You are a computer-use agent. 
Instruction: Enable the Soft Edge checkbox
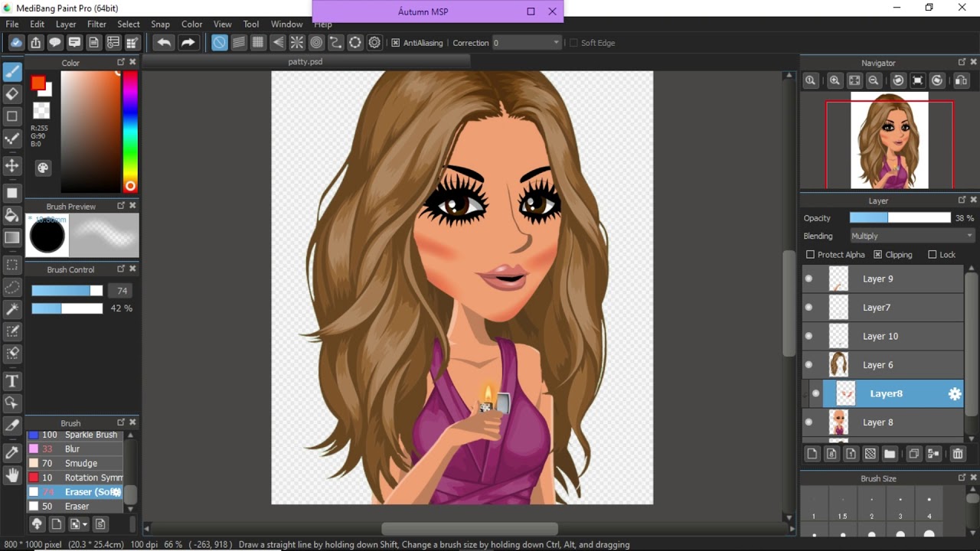coord(573,43)
